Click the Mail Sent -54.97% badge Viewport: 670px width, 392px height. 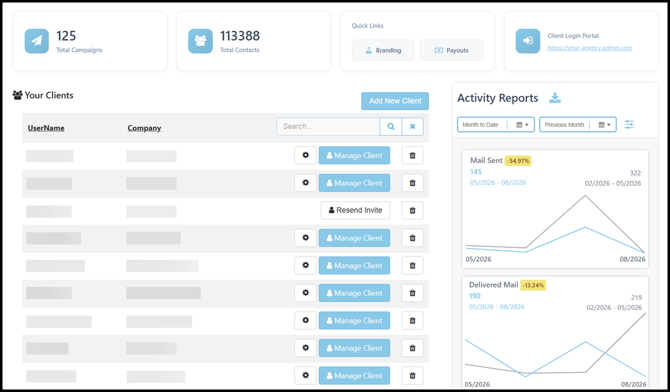point(518,161)
